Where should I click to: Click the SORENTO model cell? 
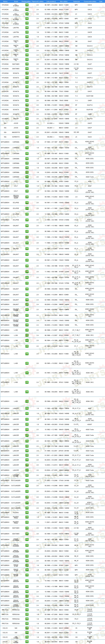tap(16, 137)
